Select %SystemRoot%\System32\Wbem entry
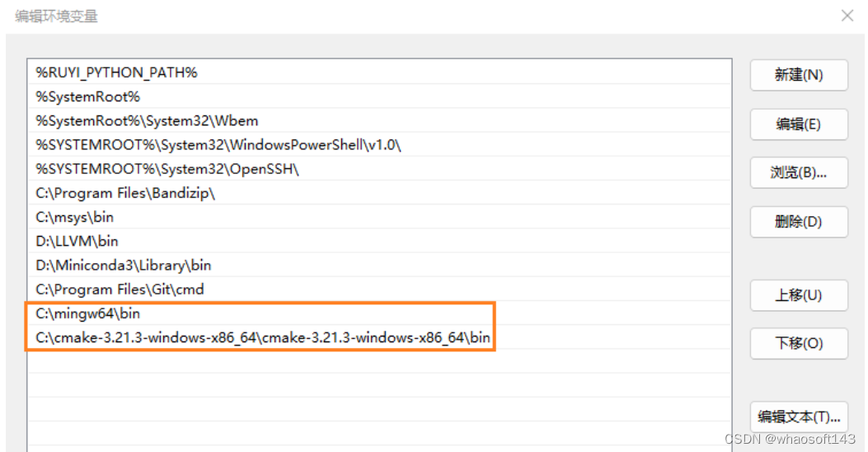 coord(379,120)
